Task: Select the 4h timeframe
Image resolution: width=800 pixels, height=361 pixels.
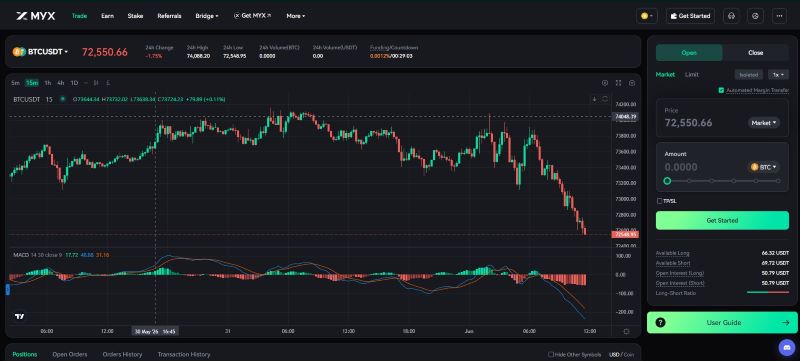Action: pyautogui.click(x=61, y=83)
